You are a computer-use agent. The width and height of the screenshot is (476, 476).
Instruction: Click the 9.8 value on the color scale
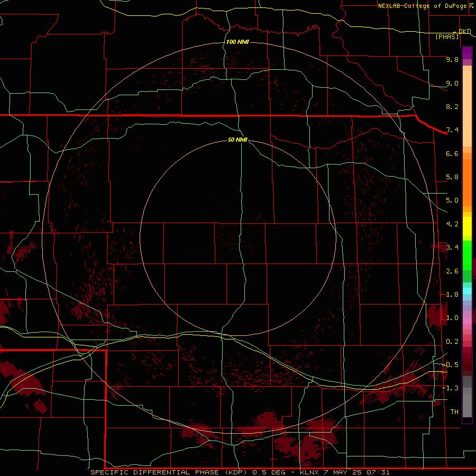tap(452, 59)
